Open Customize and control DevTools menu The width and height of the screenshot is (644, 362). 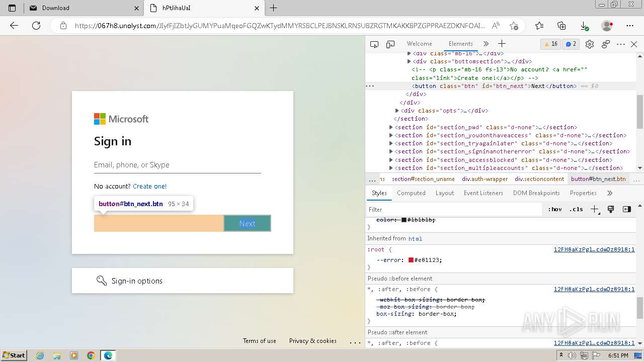621,44
